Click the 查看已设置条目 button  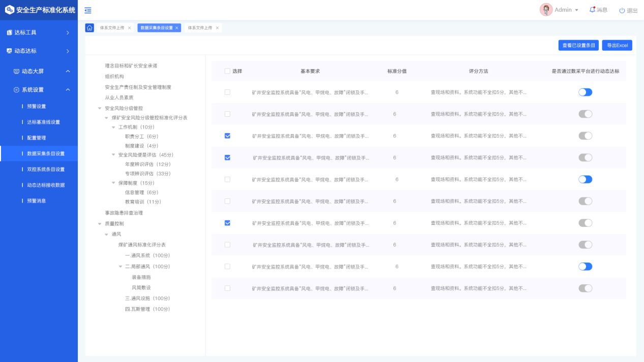(578, 45)
